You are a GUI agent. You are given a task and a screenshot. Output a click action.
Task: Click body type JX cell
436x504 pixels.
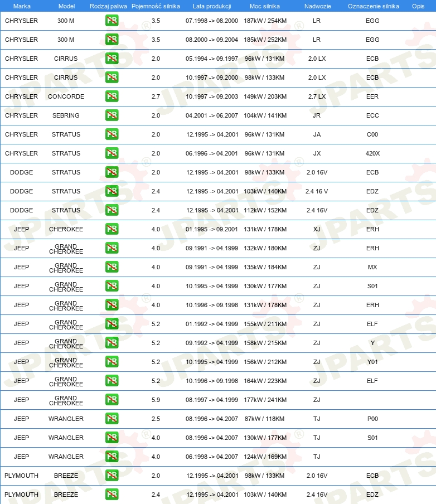317,153
